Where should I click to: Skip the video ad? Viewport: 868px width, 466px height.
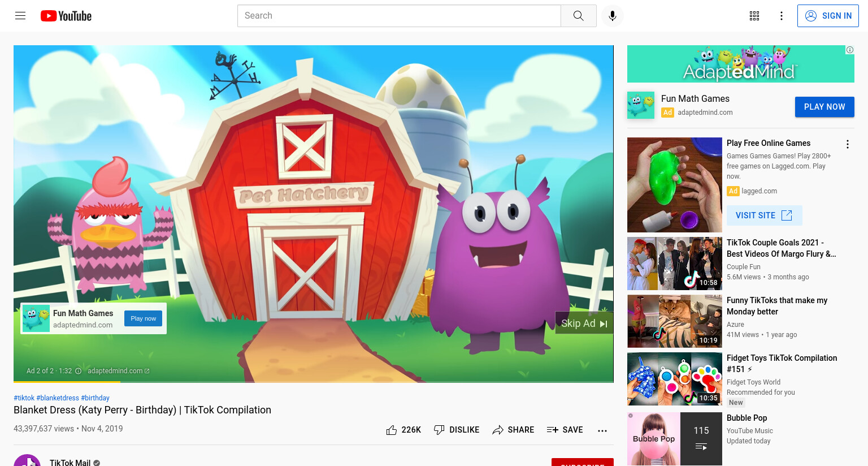(x=584, y=323)
